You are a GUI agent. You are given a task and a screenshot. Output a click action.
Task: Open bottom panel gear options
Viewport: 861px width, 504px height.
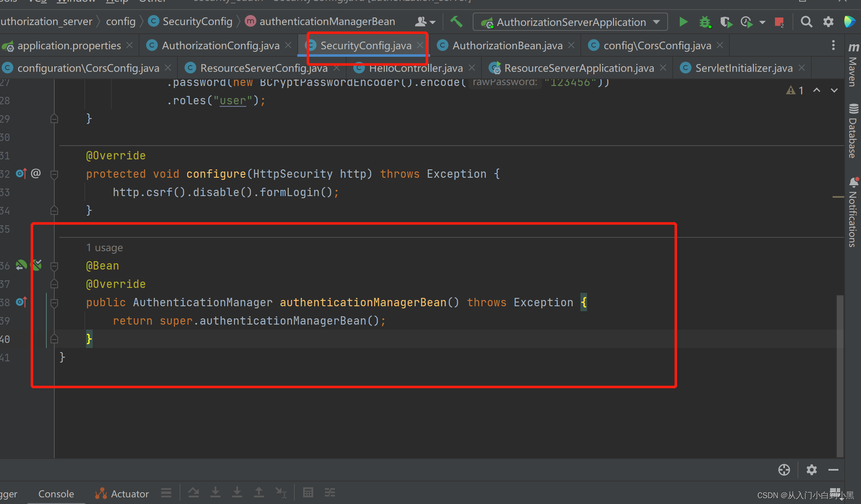pyautogui.click(x=812, y=470)
